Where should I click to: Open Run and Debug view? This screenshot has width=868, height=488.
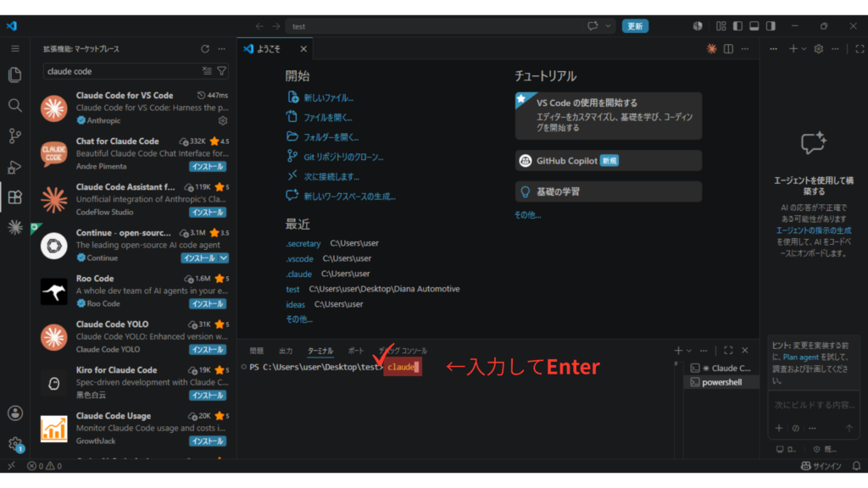click(15, 167)
